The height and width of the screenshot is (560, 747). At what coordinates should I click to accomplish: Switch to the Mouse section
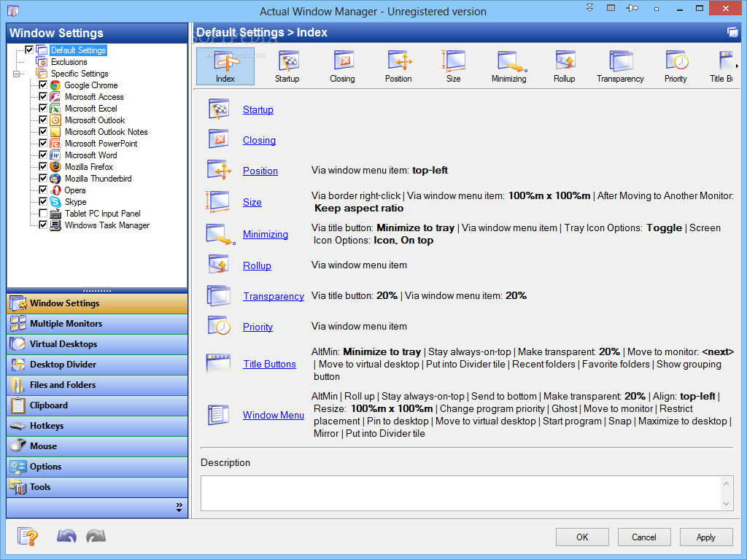[97, 447]
